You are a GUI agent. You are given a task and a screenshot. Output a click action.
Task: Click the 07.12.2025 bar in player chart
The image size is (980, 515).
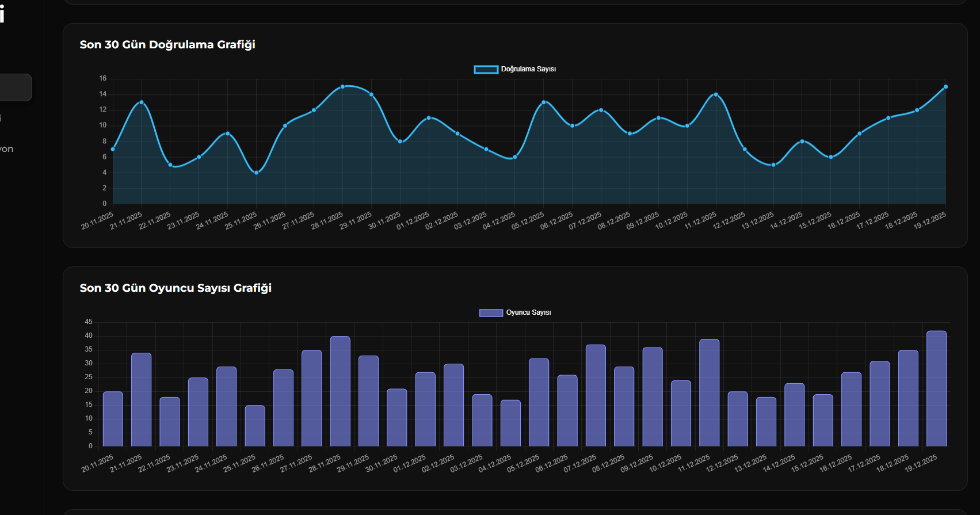pos(596,395)
